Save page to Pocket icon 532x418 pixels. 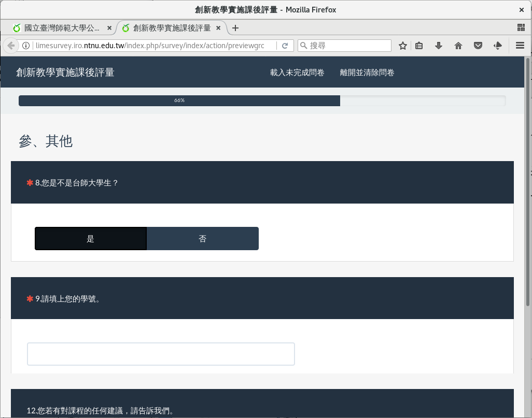(x=478, y=46)
